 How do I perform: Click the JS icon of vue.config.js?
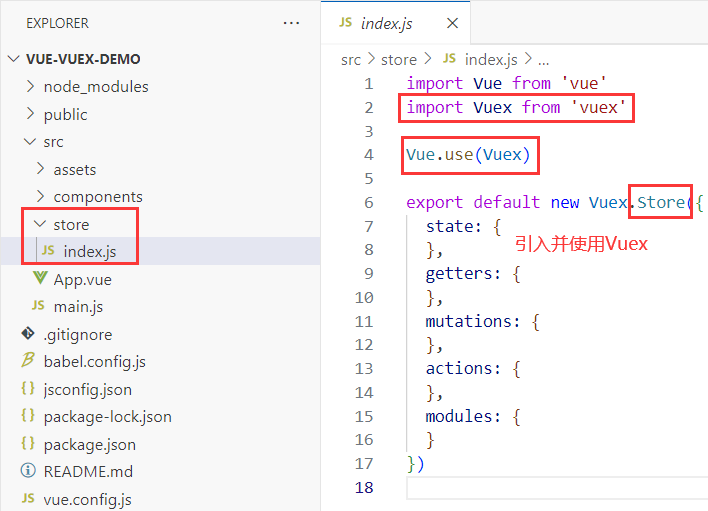coord(28,498)
